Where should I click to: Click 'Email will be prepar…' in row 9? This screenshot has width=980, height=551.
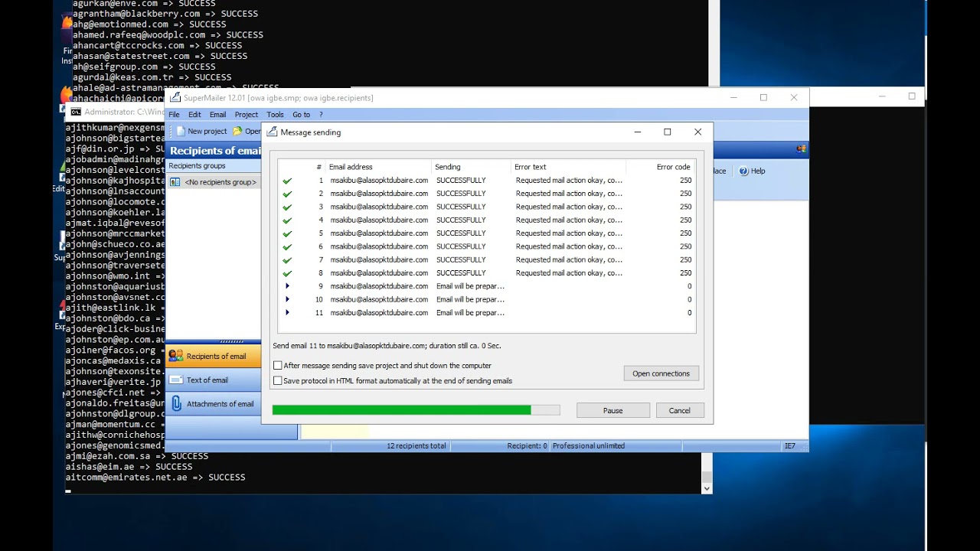(470, 286)
